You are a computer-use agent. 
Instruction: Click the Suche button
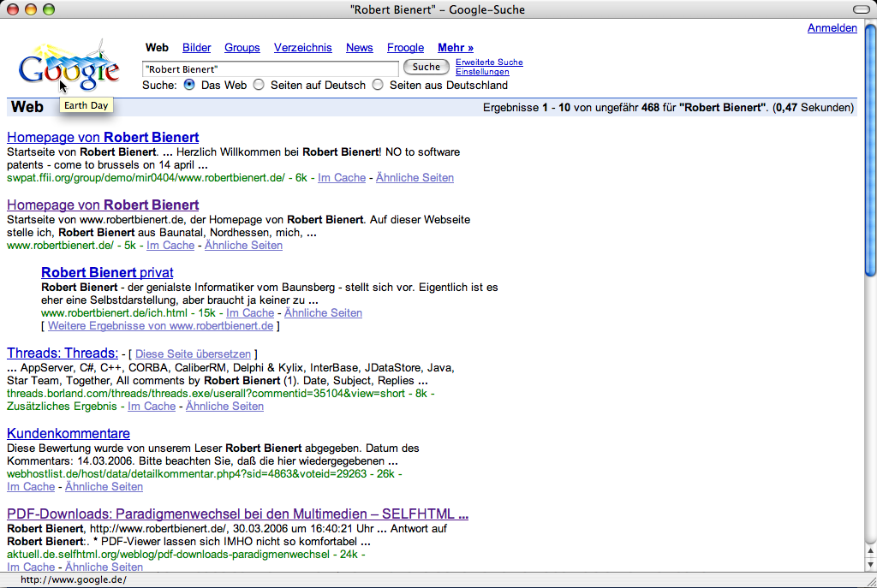click(427, 67)
